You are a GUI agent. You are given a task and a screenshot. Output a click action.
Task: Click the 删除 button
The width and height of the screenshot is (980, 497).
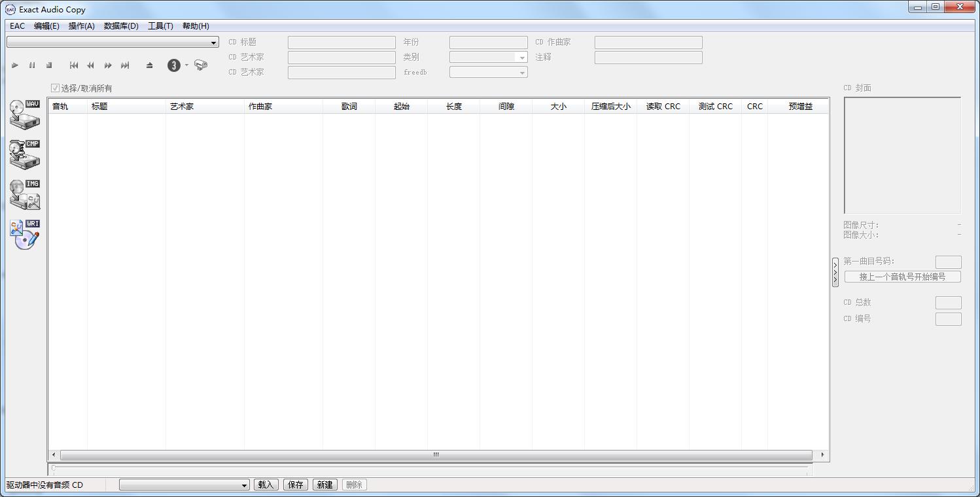354,485
